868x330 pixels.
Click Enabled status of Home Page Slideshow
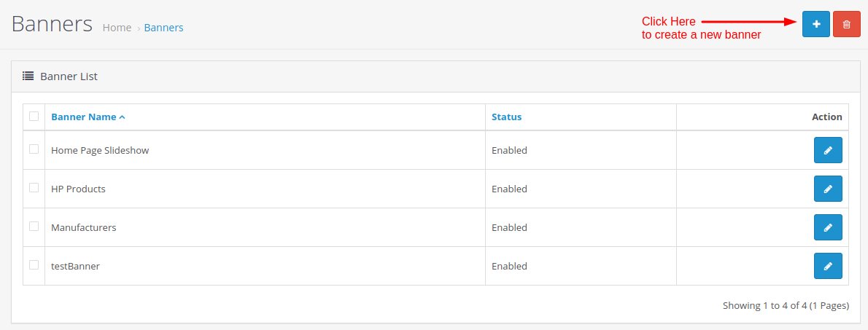(x=509, y=150)
